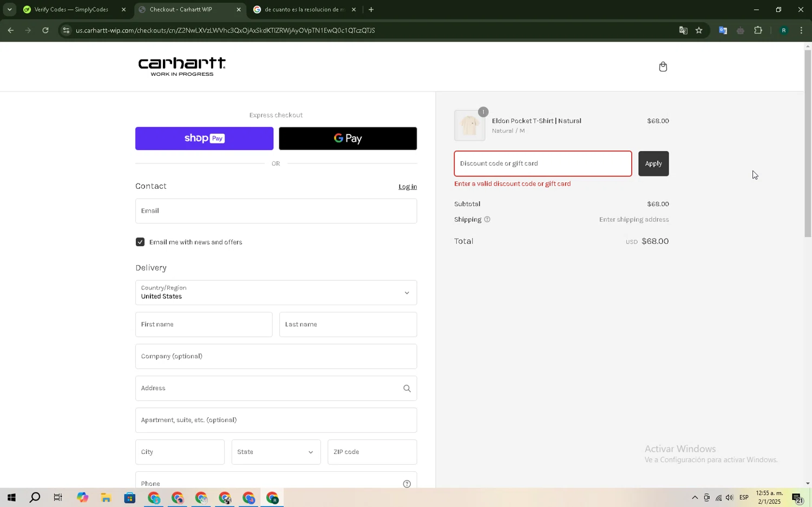This screenshot has width=812, height=507.
Task: Open the active Chrome window with R badge
Action: point(272,497)
